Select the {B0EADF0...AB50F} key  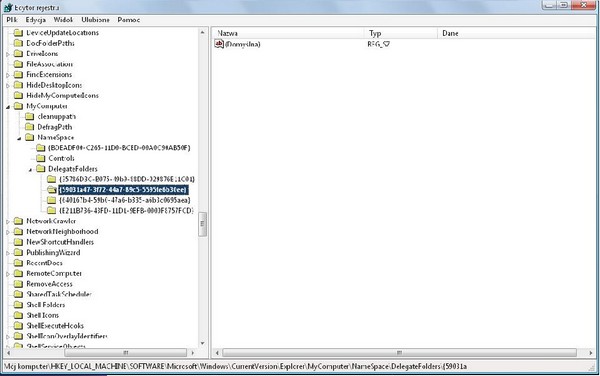pos(119,148)
